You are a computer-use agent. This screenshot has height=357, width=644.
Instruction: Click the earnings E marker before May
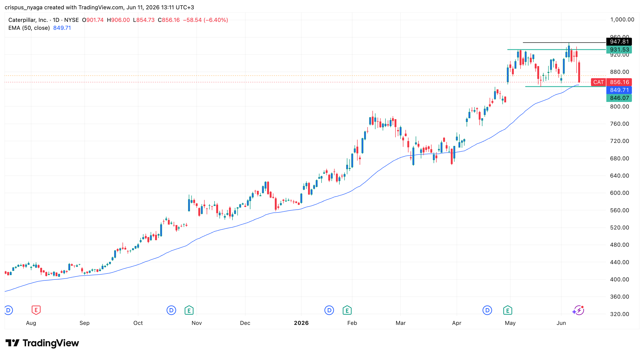pyautogui.click(x=508, y=310)
